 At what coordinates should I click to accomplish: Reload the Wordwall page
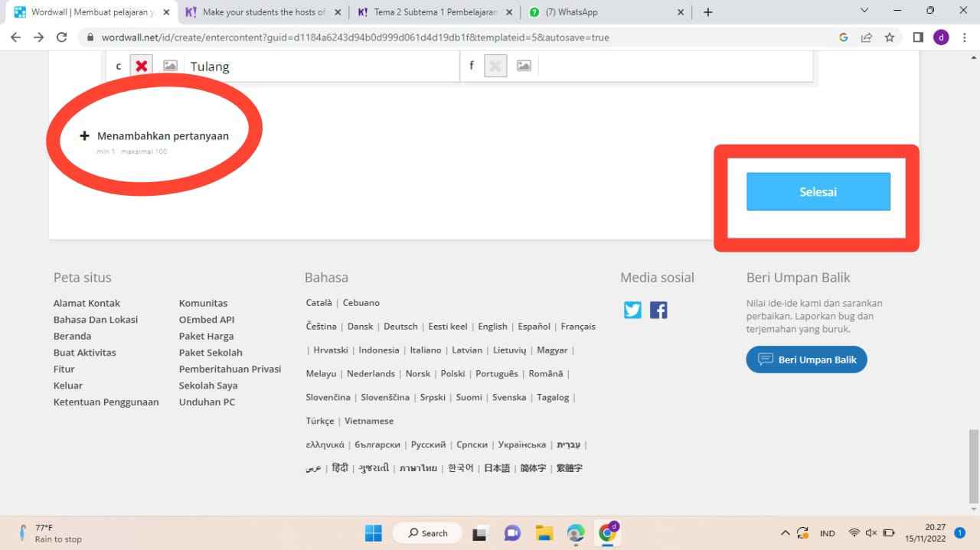62,37
